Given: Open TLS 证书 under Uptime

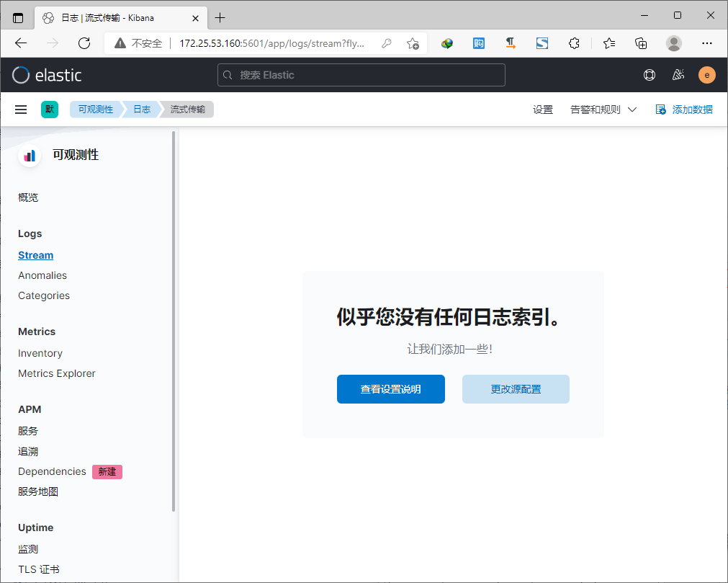Looking at the screenshot, I should pyautogui.click(x=39, y=569).
